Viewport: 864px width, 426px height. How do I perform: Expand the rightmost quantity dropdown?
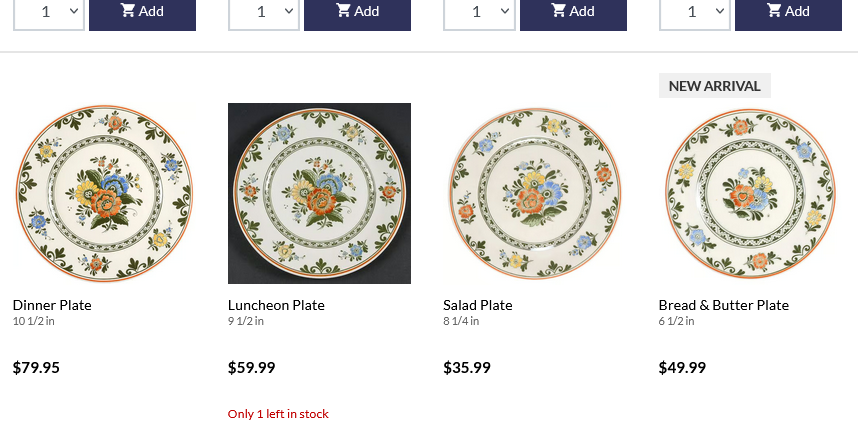[x=694, y=12]
